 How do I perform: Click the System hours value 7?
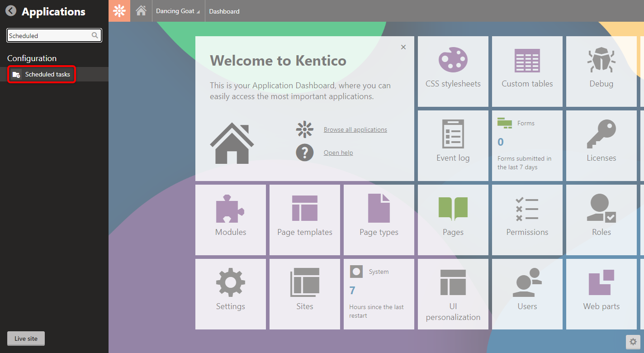tap(352, 291)
